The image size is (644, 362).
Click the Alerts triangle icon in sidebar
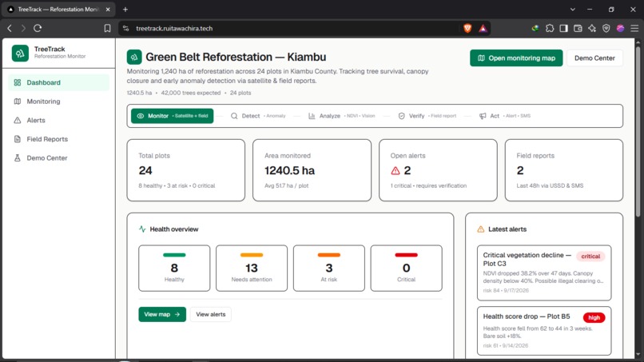pos(18,121)
